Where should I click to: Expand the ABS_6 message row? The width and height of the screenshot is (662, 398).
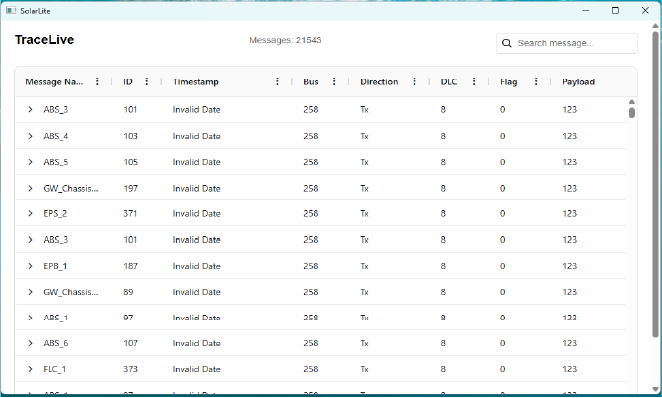click(x=30, y=343)
